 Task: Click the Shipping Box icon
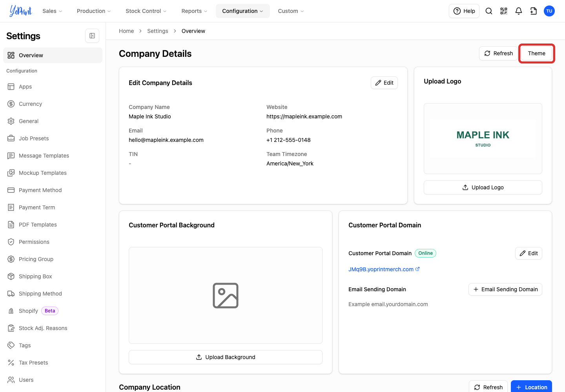point(11,276)
